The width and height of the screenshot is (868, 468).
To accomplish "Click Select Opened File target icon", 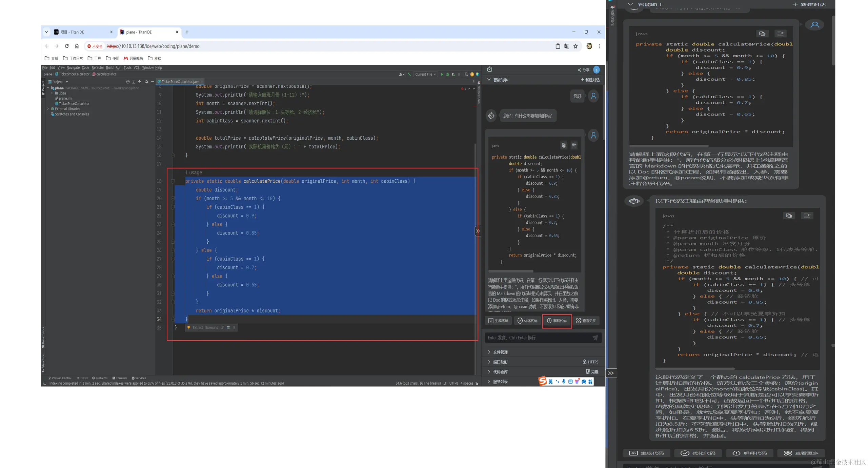I will point(128,82).
